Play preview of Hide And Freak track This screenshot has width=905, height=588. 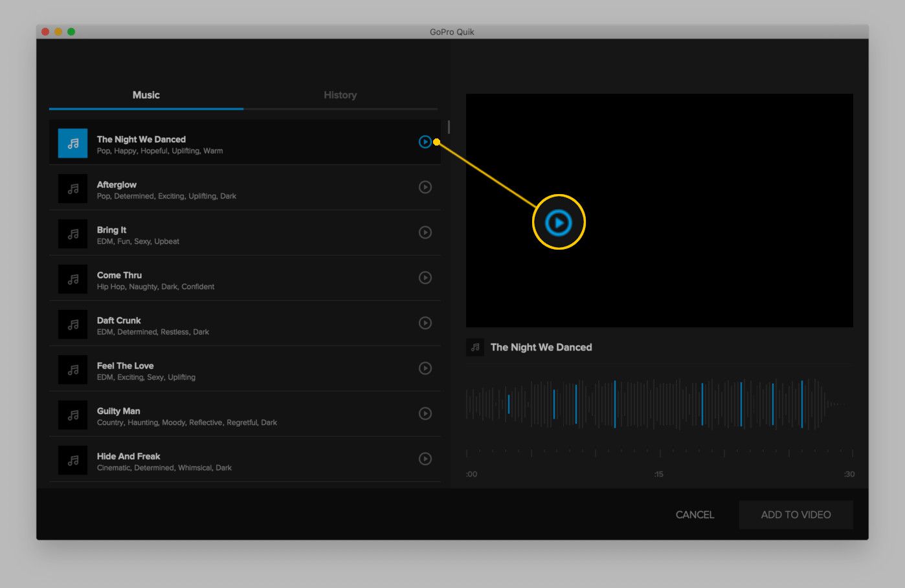(425, 459)
